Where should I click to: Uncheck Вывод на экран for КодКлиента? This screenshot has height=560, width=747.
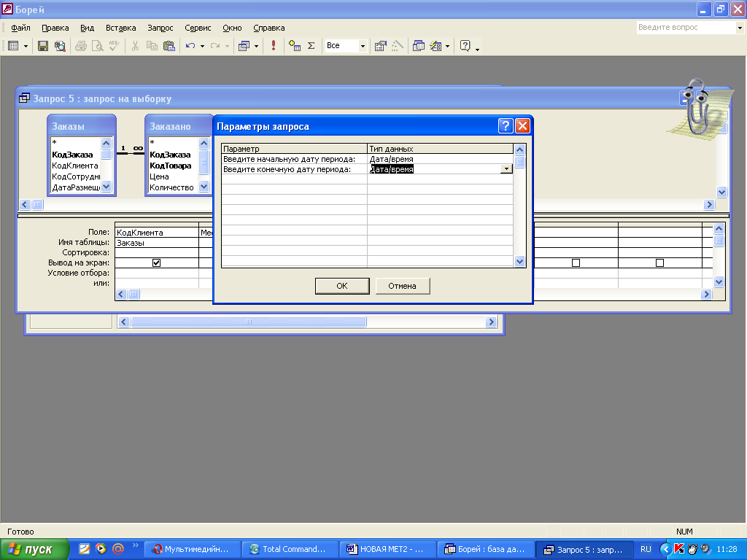click(x=156, y=262)
